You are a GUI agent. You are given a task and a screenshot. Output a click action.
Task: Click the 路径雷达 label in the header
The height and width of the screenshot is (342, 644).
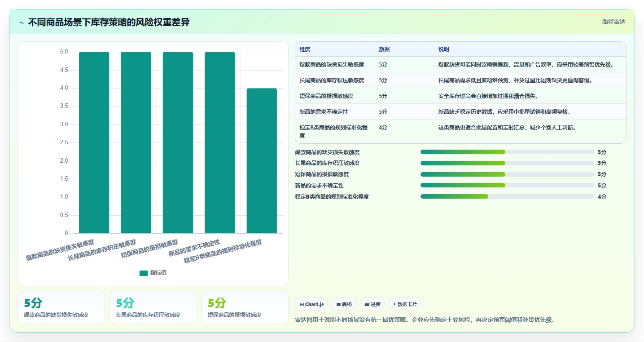pos(613,22)
